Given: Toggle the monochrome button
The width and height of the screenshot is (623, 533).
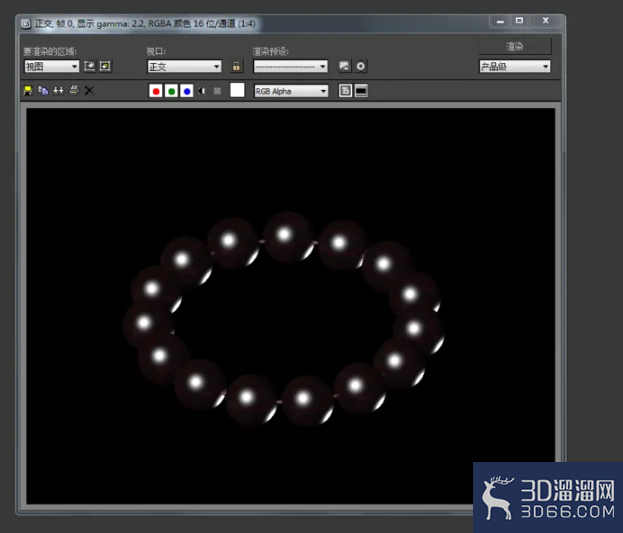Looking at the screenshot, I should click(217, 91).
